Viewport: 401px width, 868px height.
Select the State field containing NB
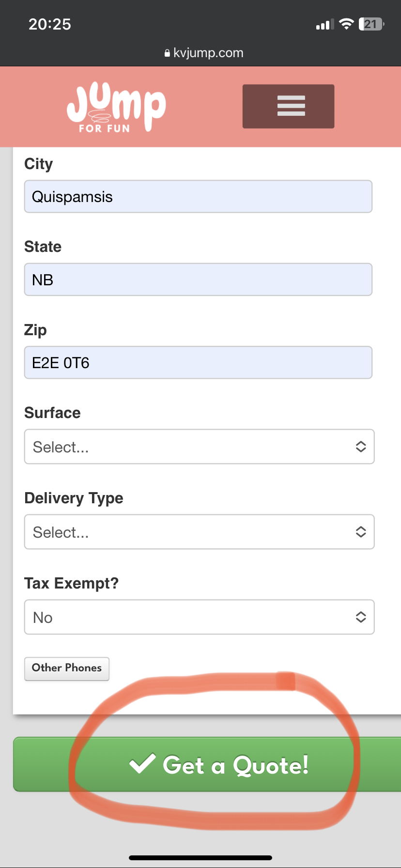coord(198,279)
